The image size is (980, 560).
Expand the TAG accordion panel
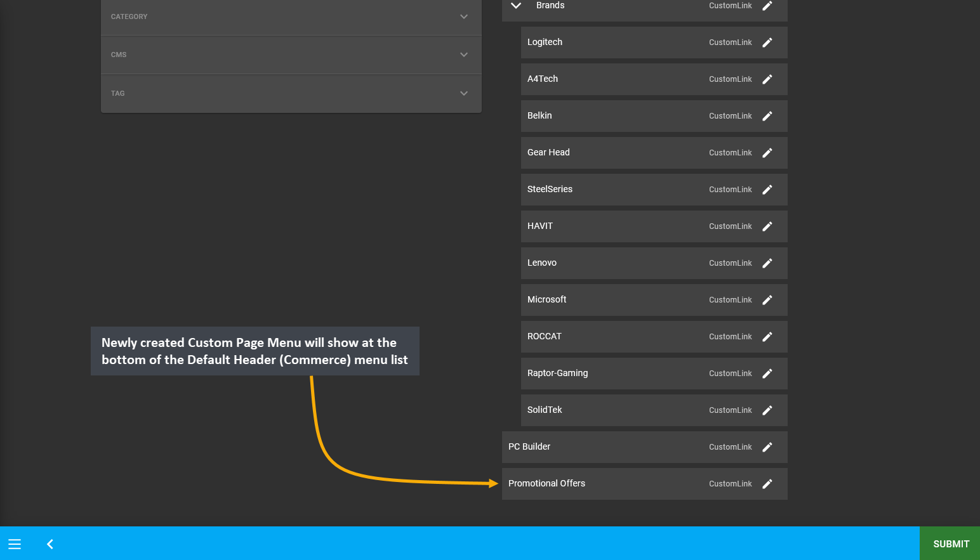pos(291,93)
